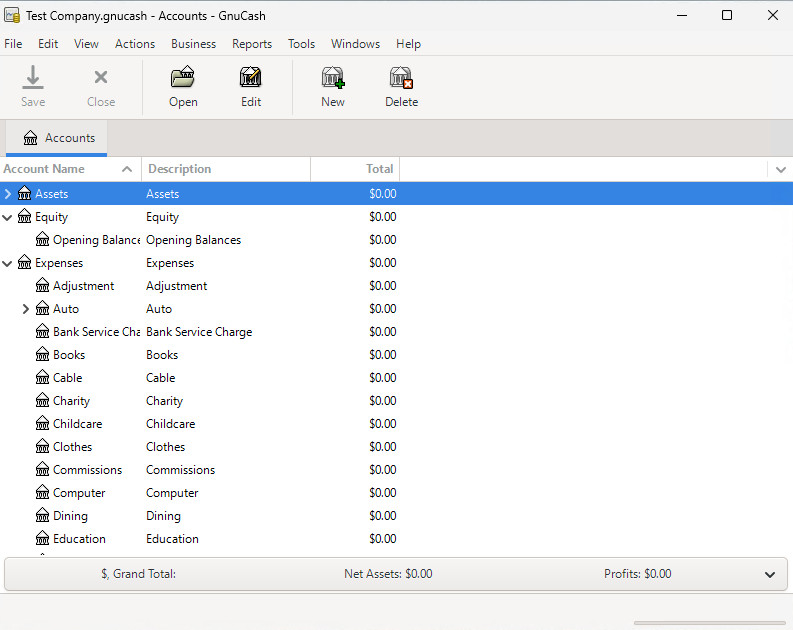Click the Opening Balances description text
Image resolution: width=793 pixels, height=630 pixels.
pos(193,240)
